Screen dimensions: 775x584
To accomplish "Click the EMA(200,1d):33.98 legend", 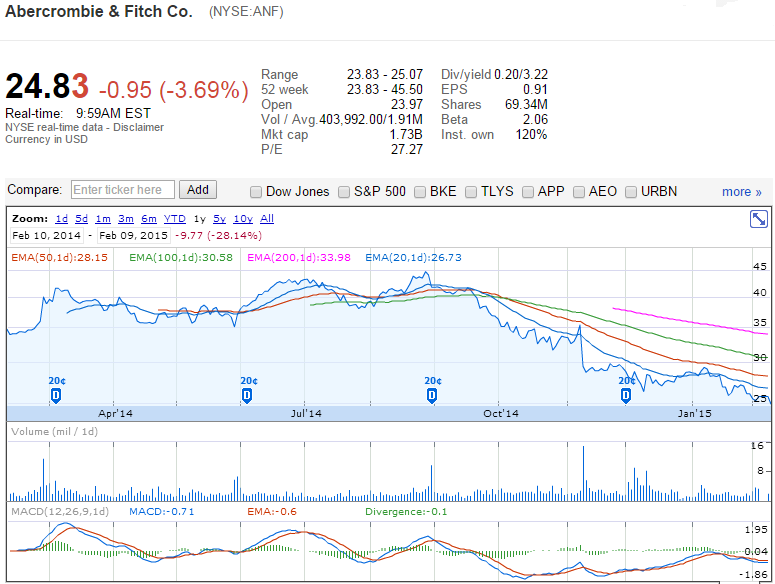I will tap(299, 257).
